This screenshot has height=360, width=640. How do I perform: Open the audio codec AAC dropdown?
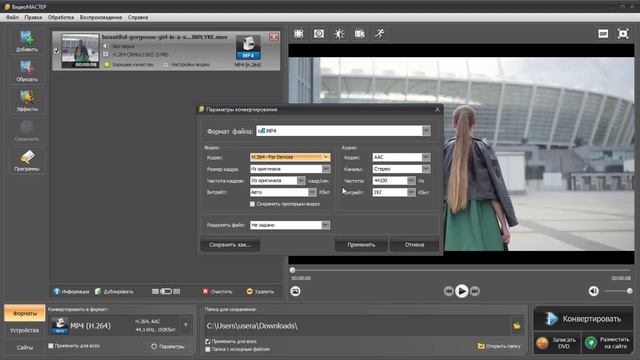tap(401, 157)
